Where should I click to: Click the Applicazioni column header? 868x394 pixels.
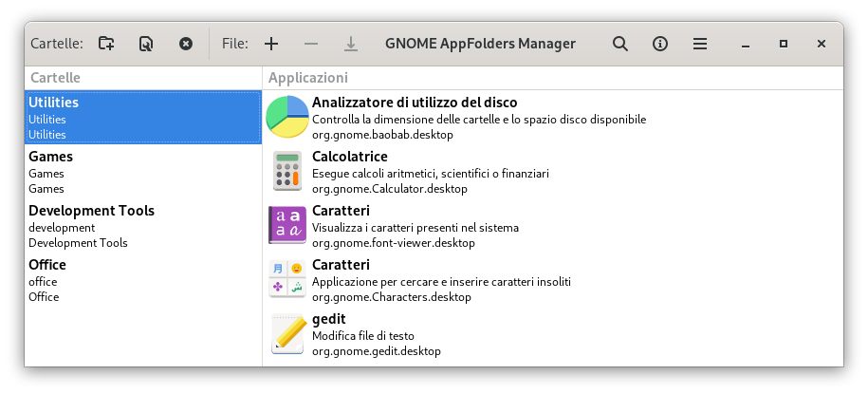[553, 78]
